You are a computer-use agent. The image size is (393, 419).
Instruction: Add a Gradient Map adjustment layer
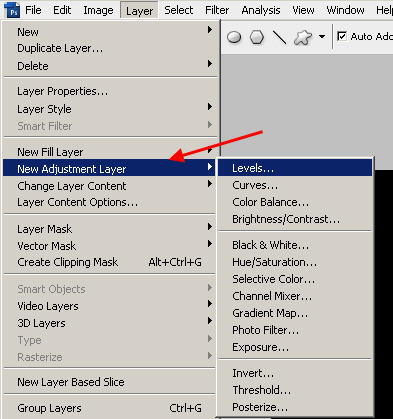[x=295, y=313]
